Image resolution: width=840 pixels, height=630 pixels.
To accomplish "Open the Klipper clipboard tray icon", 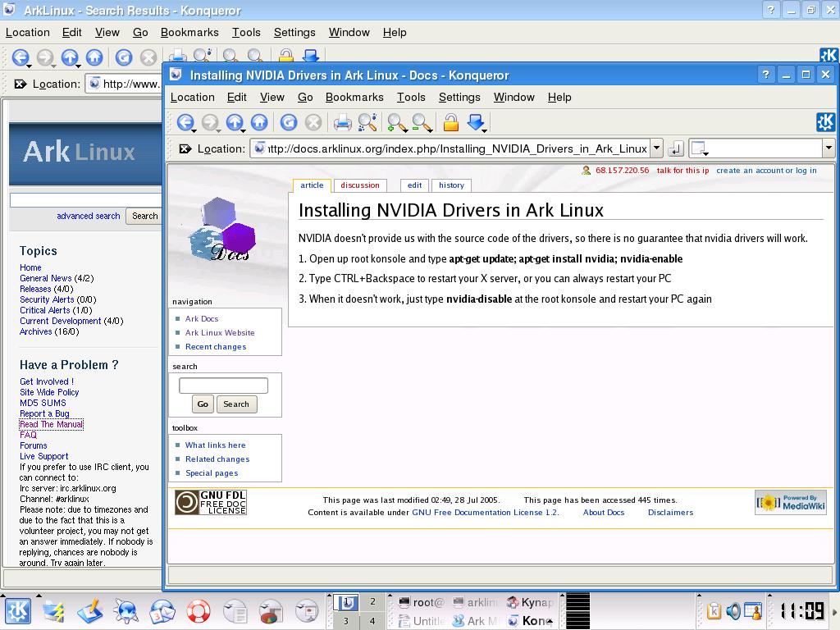I will pyautogui.click(x=714, y=611).
